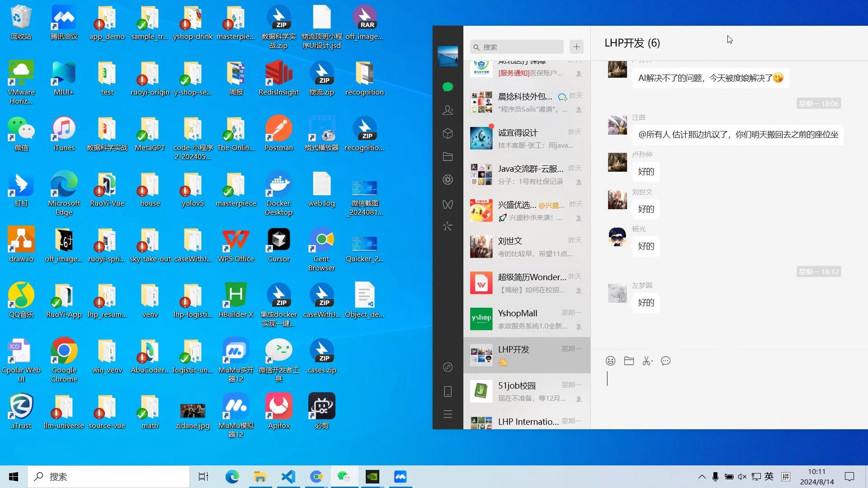
Task: Toggle the 英 input language indicator
Action: click(769, 477)
